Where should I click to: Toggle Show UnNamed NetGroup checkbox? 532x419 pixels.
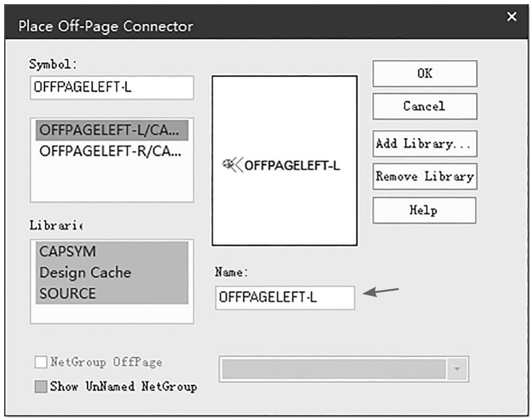point(41,386)
